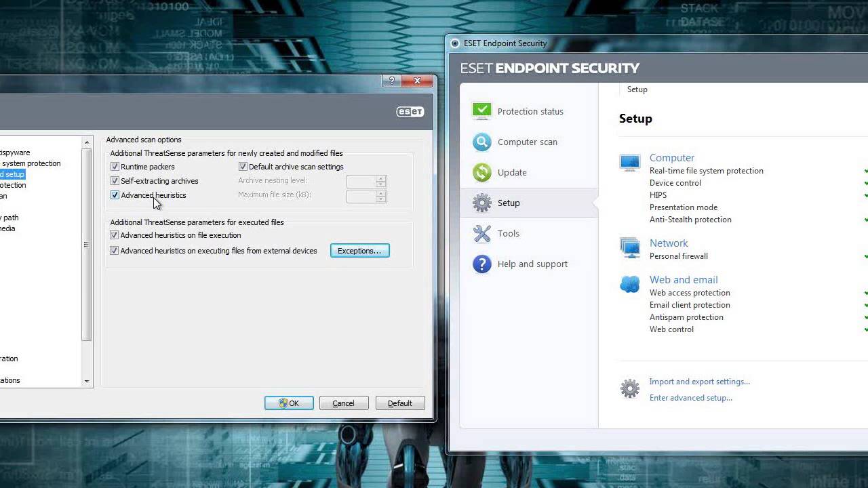Image resolution: width=868 pixels, height=488 pixels.
Task: Click Presentation mode entry
Action: tap(684, 207)
